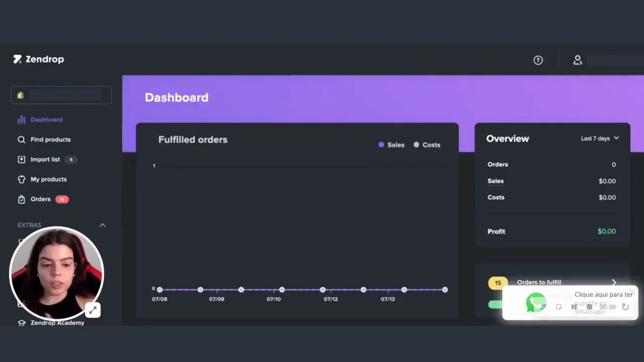Click the Fulfilled orders chart title
The height and width of the screenshot is (362, 644).
pyautogui.click(x=193, y=140)
